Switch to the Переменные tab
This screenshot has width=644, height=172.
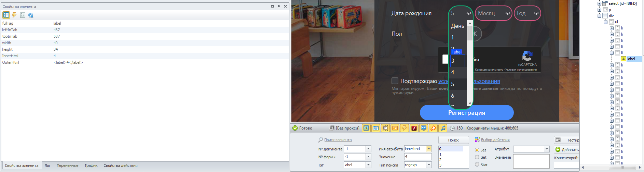68,165
